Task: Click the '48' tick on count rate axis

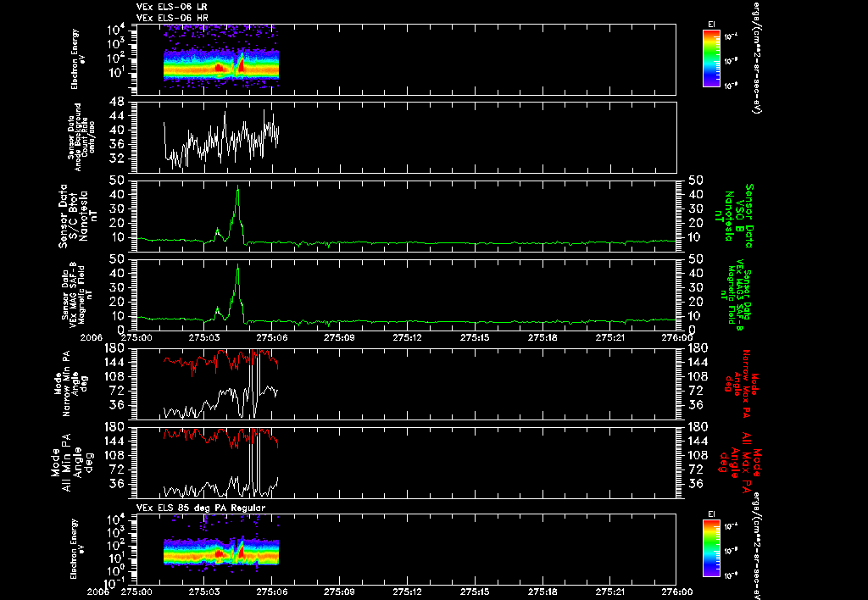Action: click(x=117, y=102)
